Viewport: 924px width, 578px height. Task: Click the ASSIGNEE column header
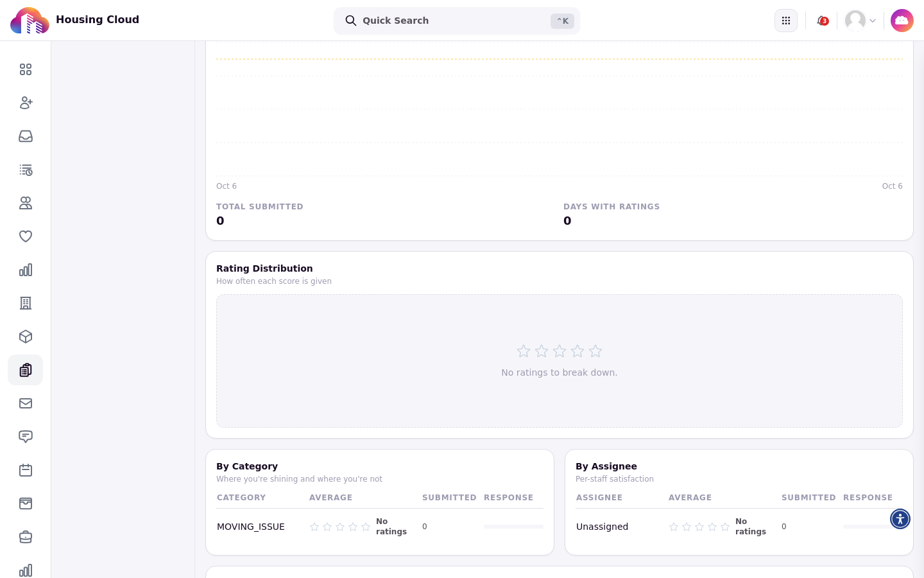(599, 498)
